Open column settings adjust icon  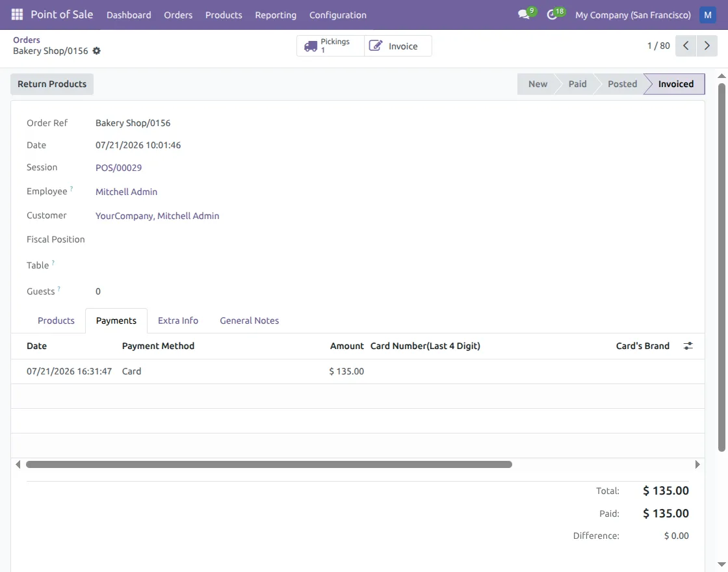(688, 346)
